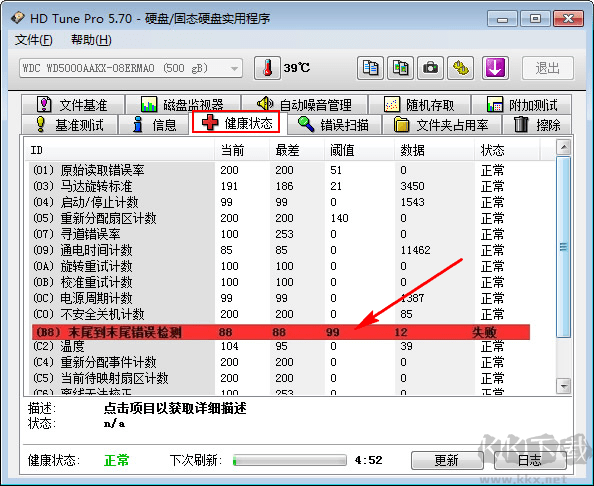Click the 阈值 column header

tap(359, 150)
